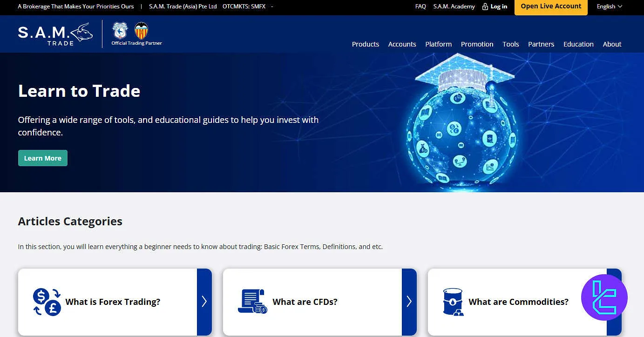Click the CFDs document icon
Image resolution: width=644 pixels, height=337 pixels.
252,302
